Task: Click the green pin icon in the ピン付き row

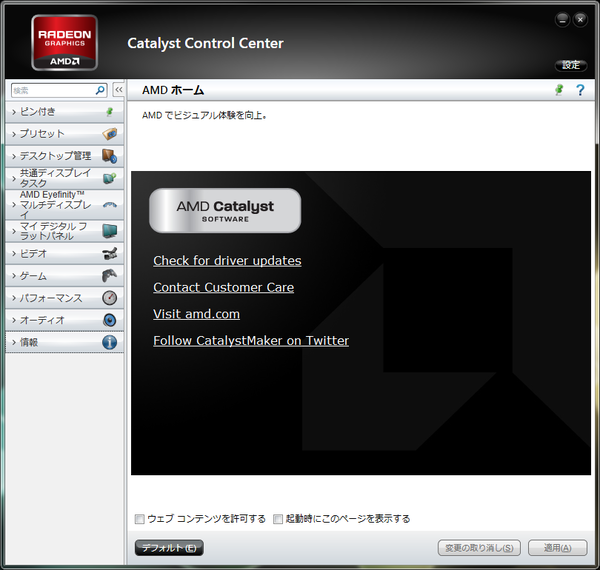Action: [x=109, y=112]
